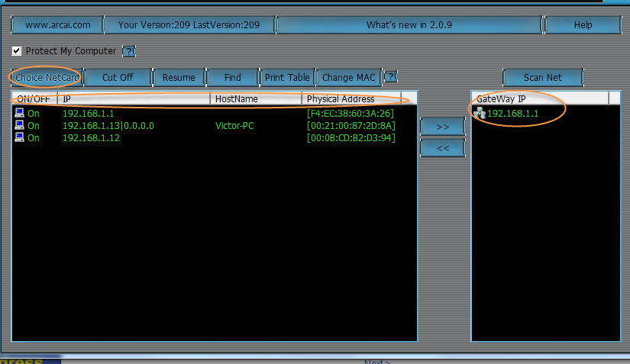630x364 pixels.
Task: Click the computer icon beside Victor-PC's IP
Action: click(x=19, y=125)
